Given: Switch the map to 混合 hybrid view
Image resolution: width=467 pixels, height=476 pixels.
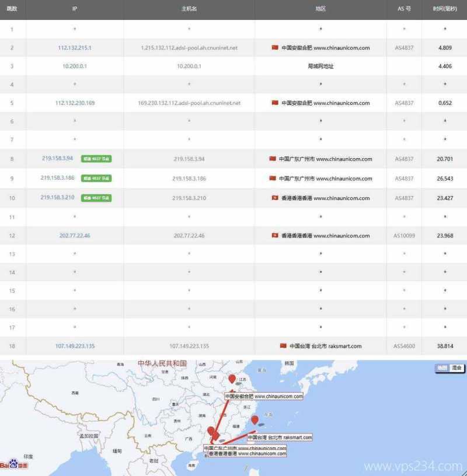Looking at the screenshot, I should [456, 367].
